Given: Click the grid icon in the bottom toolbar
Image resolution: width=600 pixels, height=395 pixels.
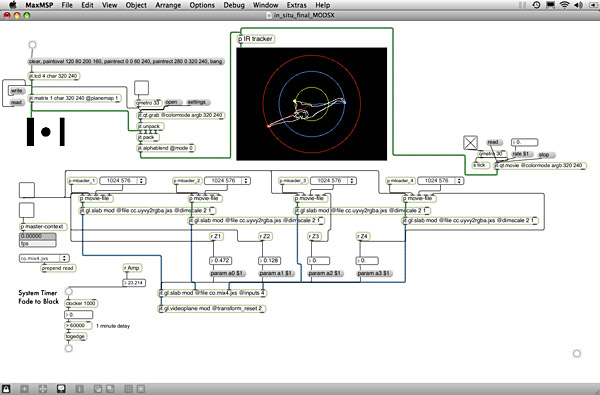Looking at the screenshot, I should (129, 389).
